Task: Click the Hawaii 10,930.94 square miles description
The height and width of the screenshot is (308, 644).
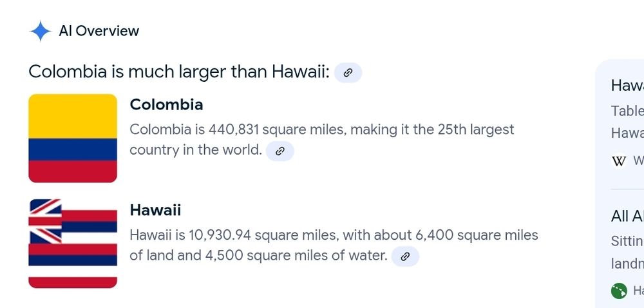Action: (334, 245)
